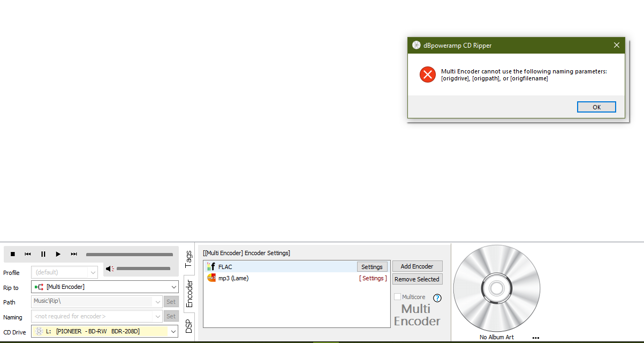Open the CD Drive dropdown list
644x343 pixels.
(173, 332)
